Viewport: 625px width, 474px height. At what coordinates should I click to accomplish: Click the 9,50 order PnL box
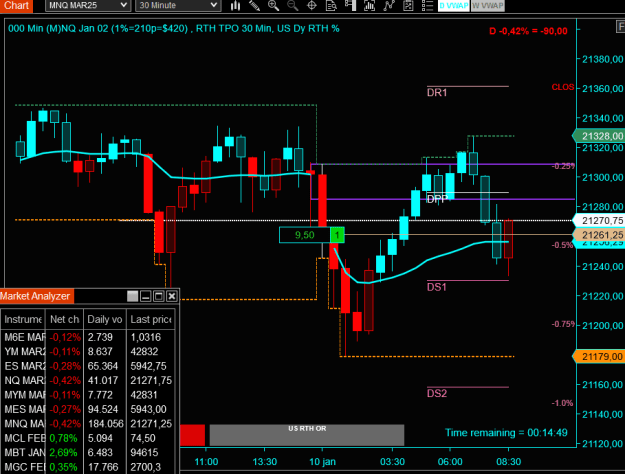pos(305,235)
